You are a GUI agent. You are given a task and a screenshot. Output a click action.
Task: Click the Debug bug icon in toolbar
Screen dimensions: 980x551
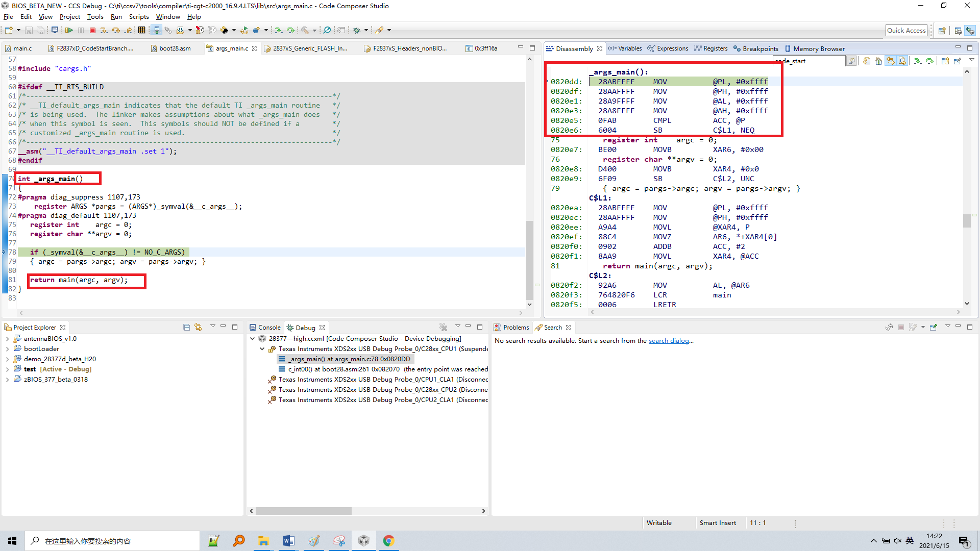point(357,31)
